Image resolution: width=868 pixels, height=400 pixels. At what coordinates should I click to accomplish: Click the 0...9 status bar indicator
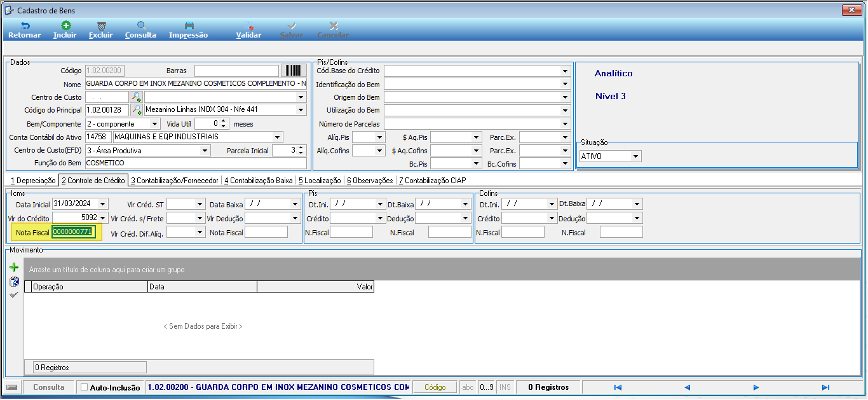click(487, 387)
